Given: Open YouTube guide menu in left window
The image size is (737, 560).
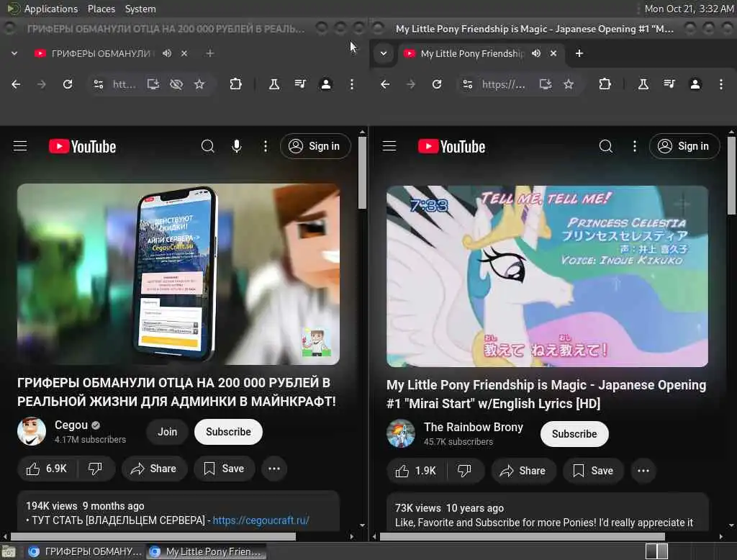Looking at the screenshot, I should pyautogui.click(x=20, y=146).
